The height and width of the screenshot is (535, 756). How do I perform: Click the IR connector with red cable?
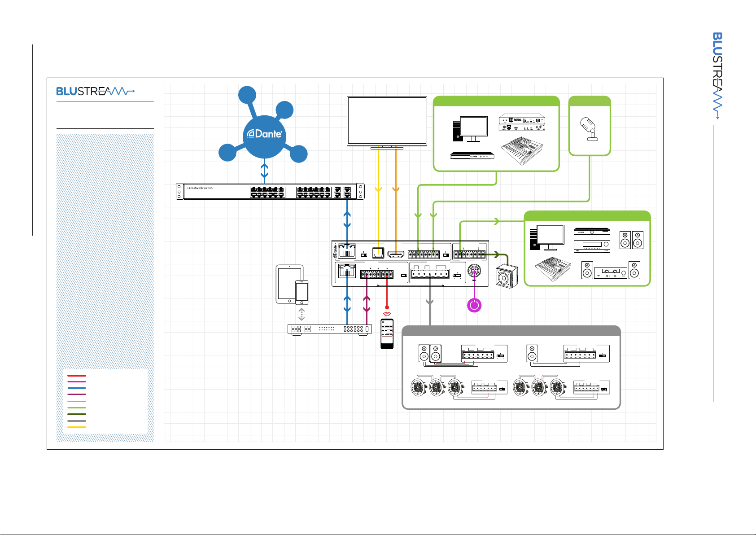click(x=387, y=274)
